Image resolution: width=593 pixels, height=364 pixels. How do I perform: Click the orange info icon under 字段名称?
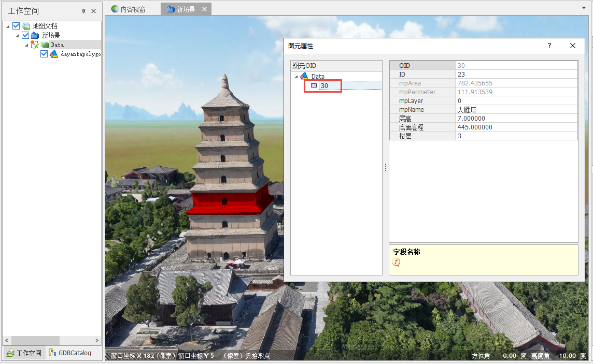coord(397,263)
